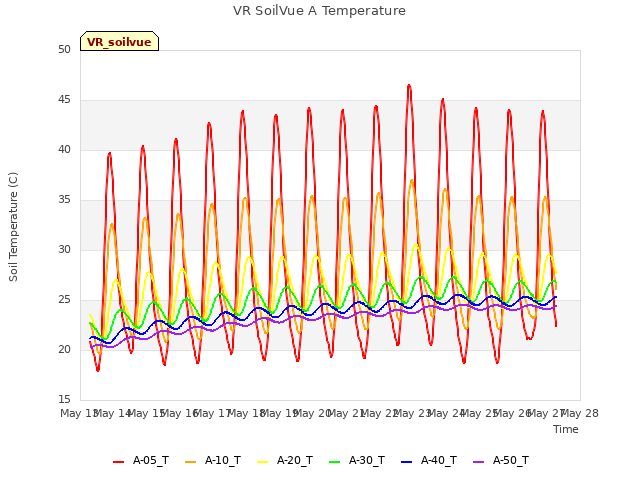Click the 25 y-axis tick label
Image resolution: width=640 pixels, height=480 pixels.
click(64, 300)
